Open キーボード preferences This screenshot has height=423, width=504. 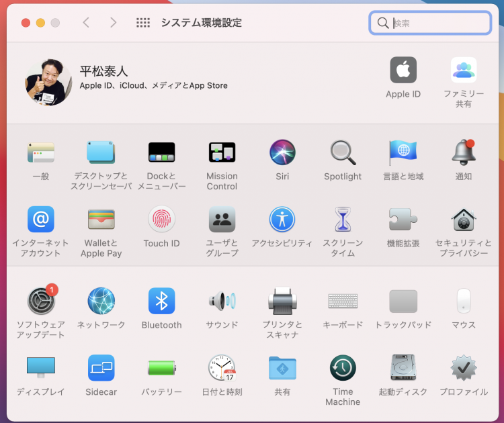coord(343,301)
